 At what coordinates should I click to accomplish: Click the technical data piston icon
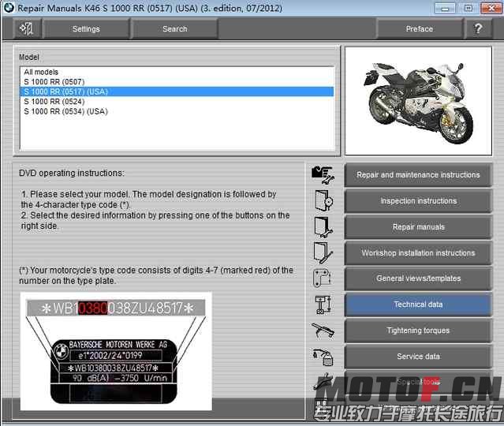[x=323, y=305]
